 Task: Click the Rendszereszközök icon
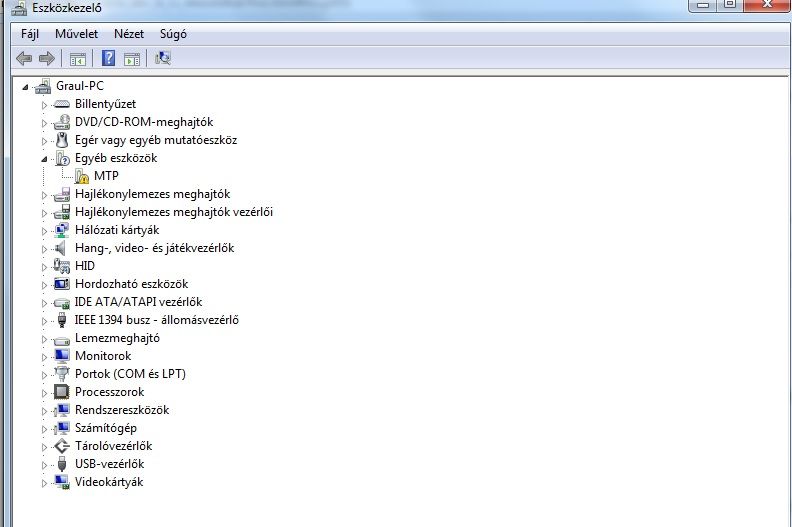click(62, 410)
